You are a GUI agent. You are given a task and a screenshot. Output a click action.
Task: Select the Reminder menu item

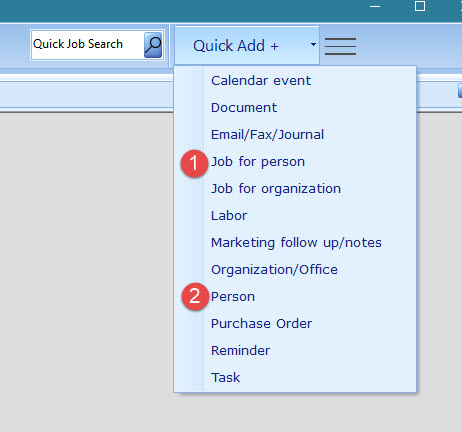(240, 351)
